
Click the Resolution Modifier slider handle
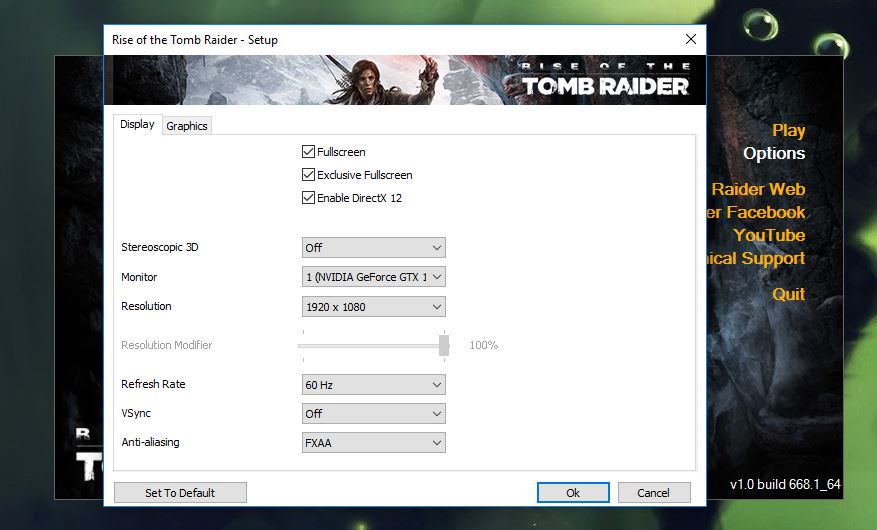click(444, 346)
